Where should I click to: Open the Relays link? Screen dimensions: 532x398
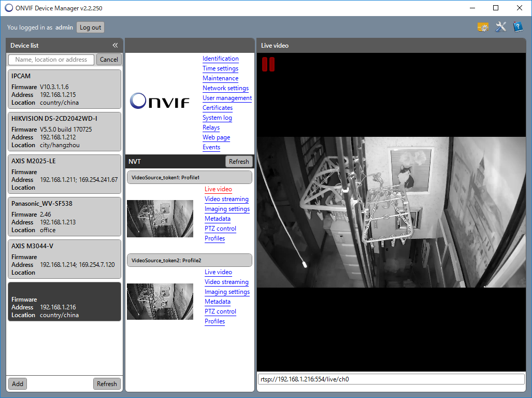211,127
